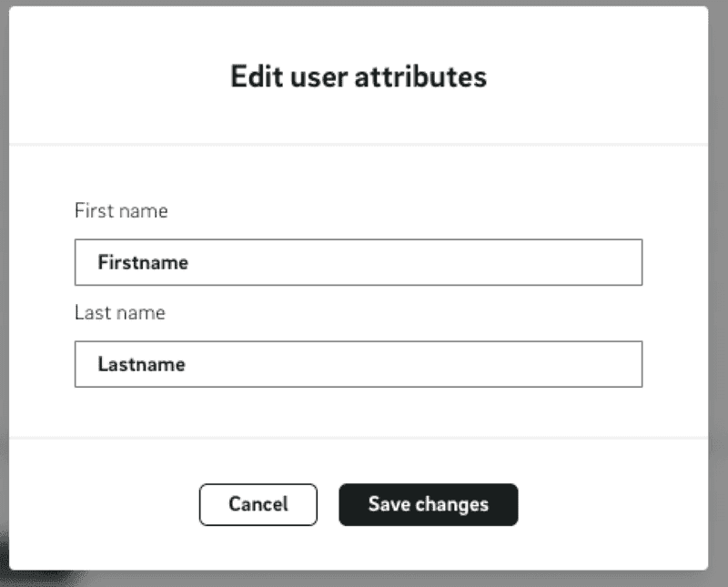Click the "Lastname" text inside its field

pyautogui.click(x=140, y=364)
